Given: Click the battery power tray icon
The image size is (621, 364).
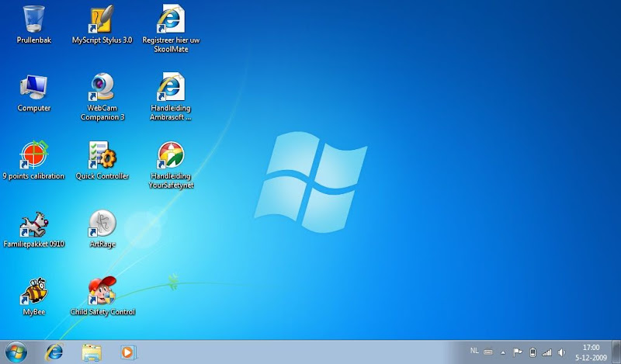Looking at the screenshot, I should (x=533, y=352).
